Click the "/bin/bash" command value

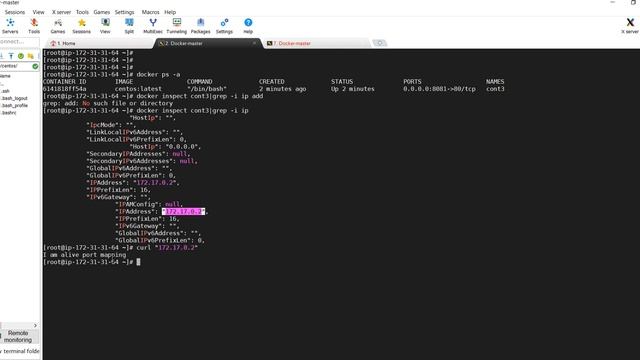pyautogui.click(x=207, y=89)
